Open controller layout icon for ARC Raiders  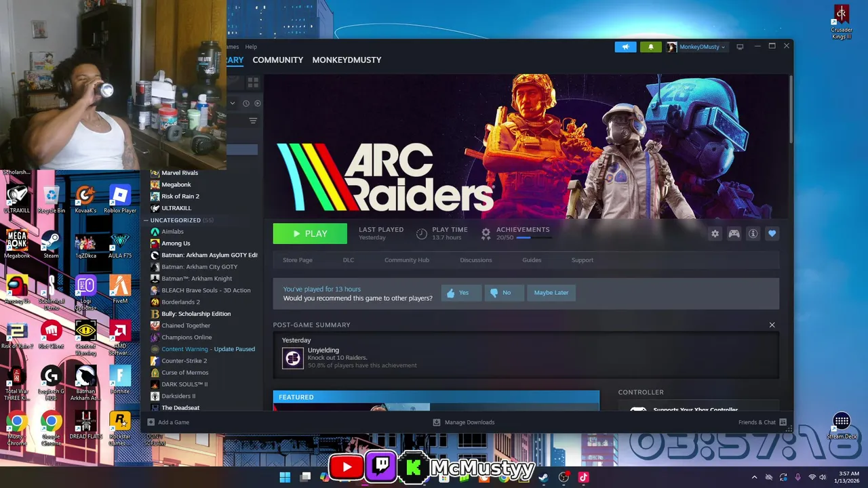coord(734,233)
